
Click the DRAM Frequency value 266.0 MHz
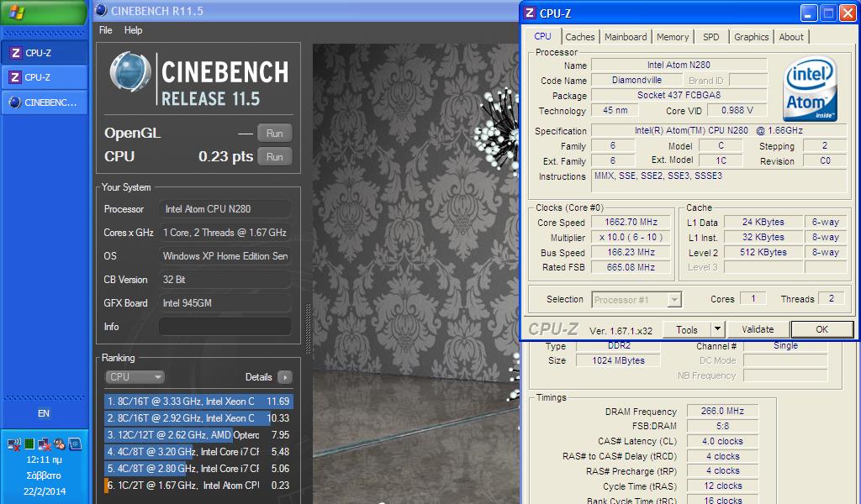[x=722, y=411]
